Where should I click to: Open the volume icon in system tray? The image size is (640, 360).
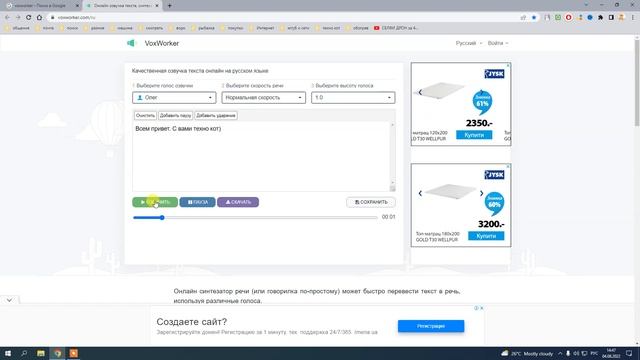pos(576,353)
